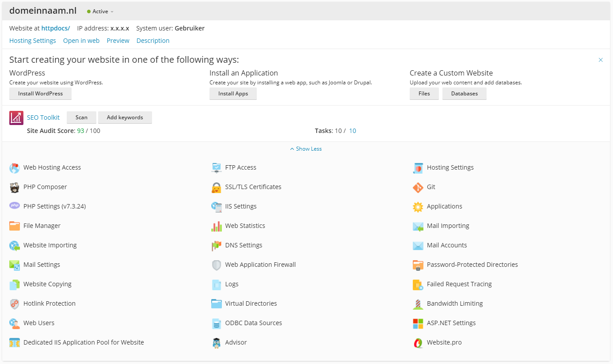Viewport: 613px width, 364px height.
Task: Open the Web Application Firewall shield icon
Action: (x=216, y=265)
